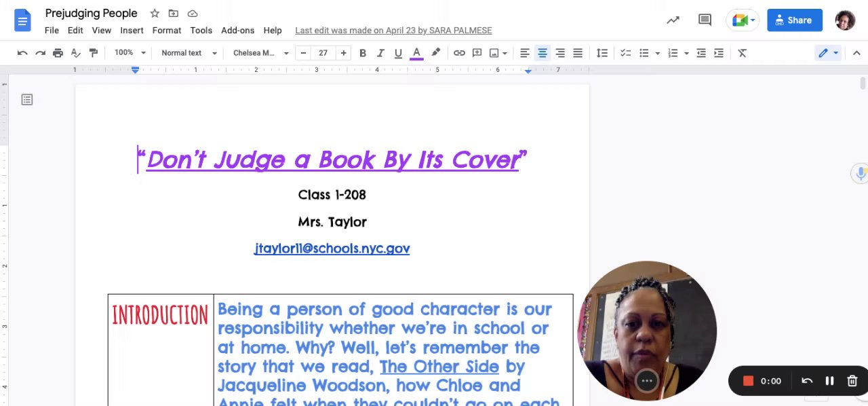Expand the insert image dropdown arrow
The width and height of the screenshot is (868, 406).
(505, 53)
